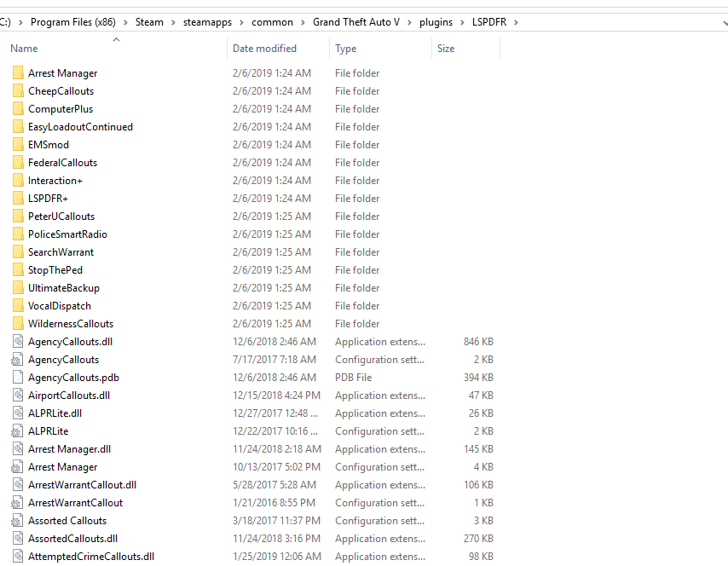Expand the chevron after common breadcrumb

tap(303, 22)
